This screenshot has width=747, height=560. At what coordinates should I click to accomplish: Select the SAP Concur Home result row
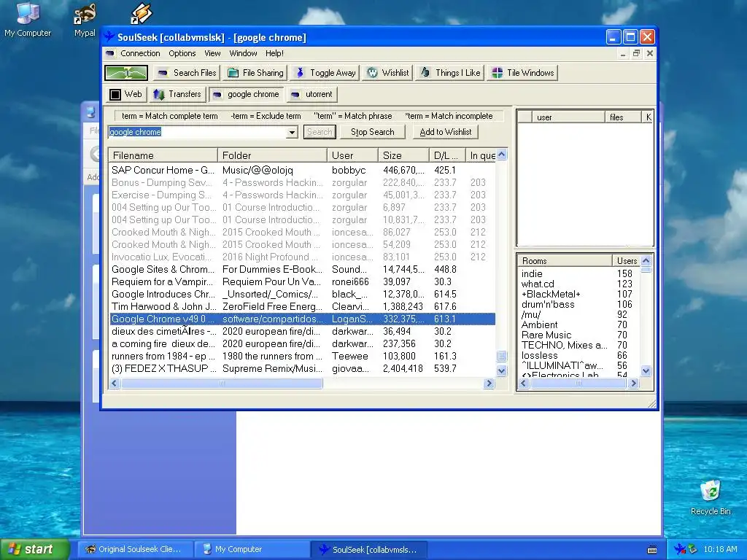303,170
